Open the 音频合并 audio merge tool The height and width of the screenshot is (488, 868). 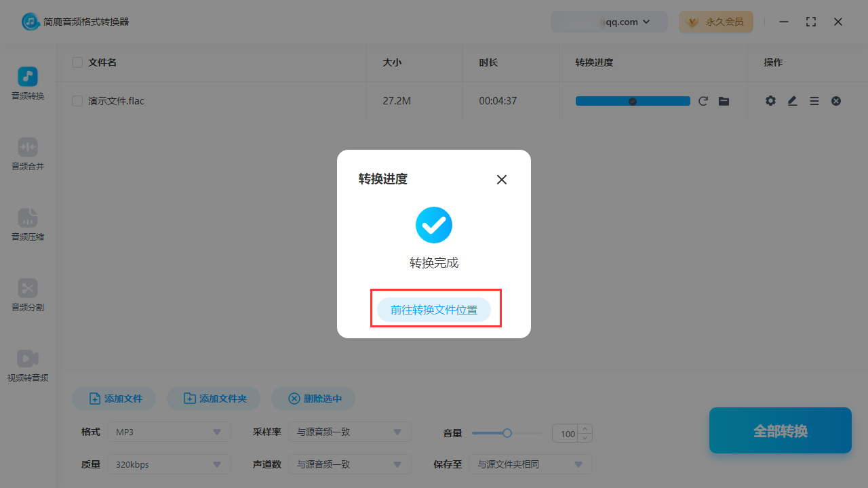pos(27,155)
